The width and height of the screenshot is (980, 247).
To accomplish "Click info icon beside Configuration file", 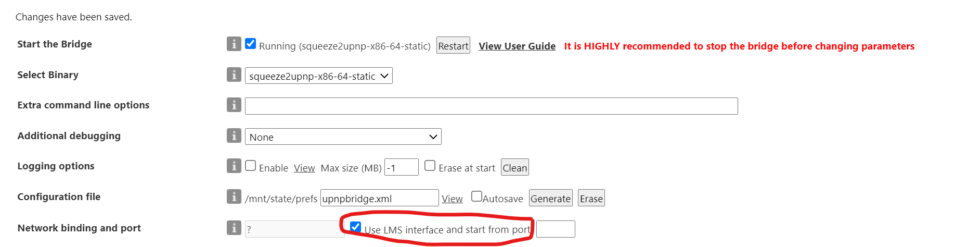I will pyautogui.click(x=234, y=197).
